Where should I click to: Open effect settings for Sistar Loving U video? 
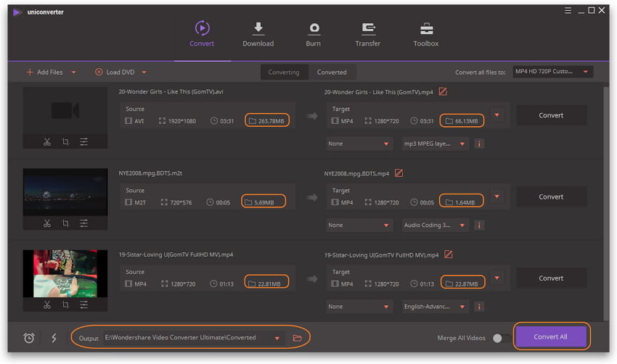coord(83,305)
